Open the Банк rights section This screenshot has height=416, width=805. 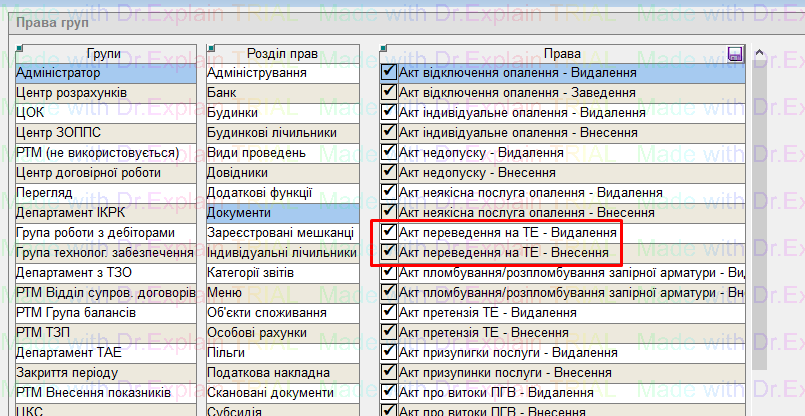click(x=281, y=93)
